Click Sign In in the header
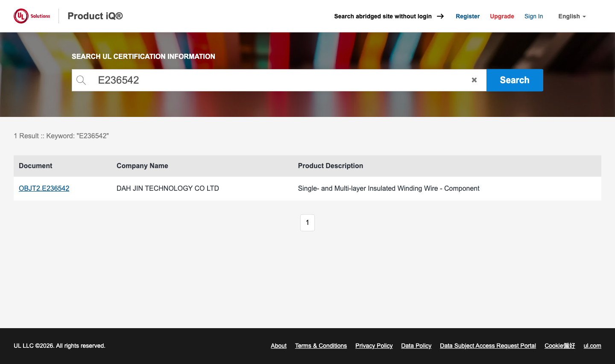615x364 pixels. [x=533, y=16]
